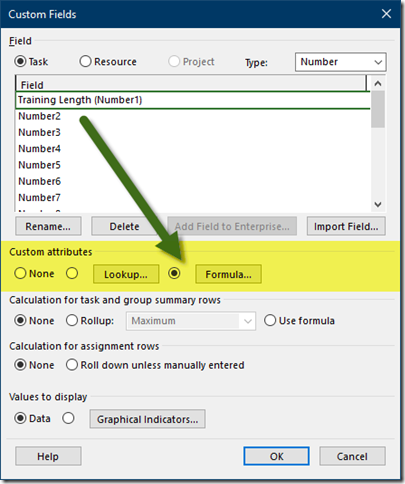Select the Resource radio button

[x=85, y=61]
